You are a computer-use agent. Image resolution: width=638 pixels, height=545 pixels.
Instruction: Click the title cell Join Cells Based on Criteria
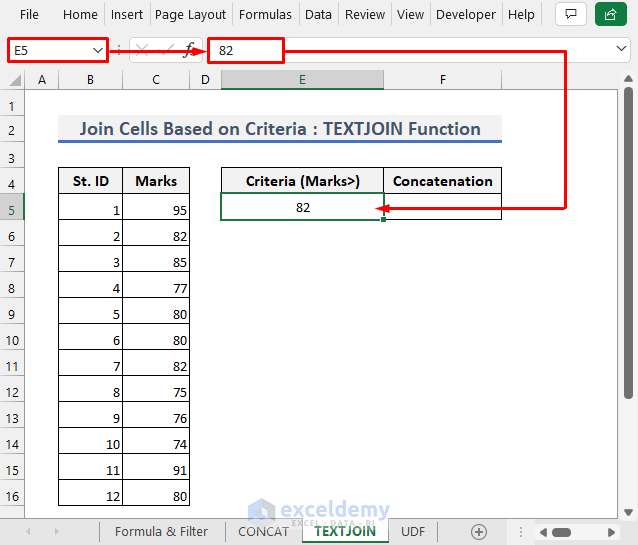click(x=280, y=129)
